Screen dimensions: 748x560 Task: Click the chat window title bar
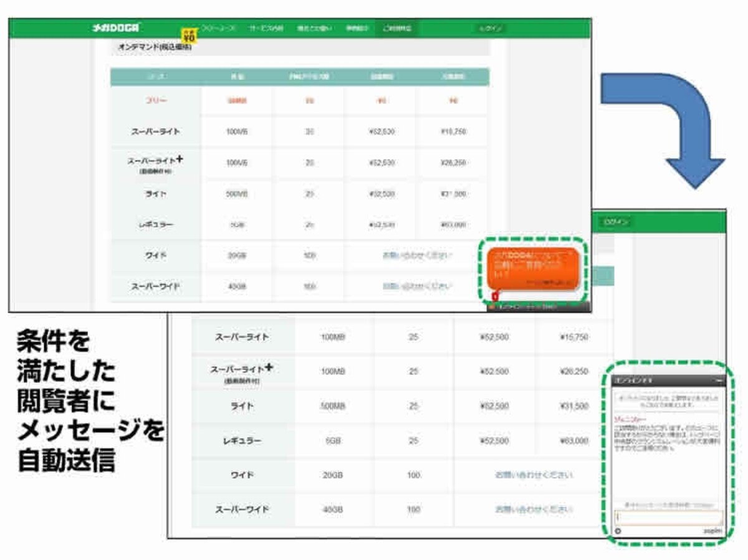coord(669,380)
